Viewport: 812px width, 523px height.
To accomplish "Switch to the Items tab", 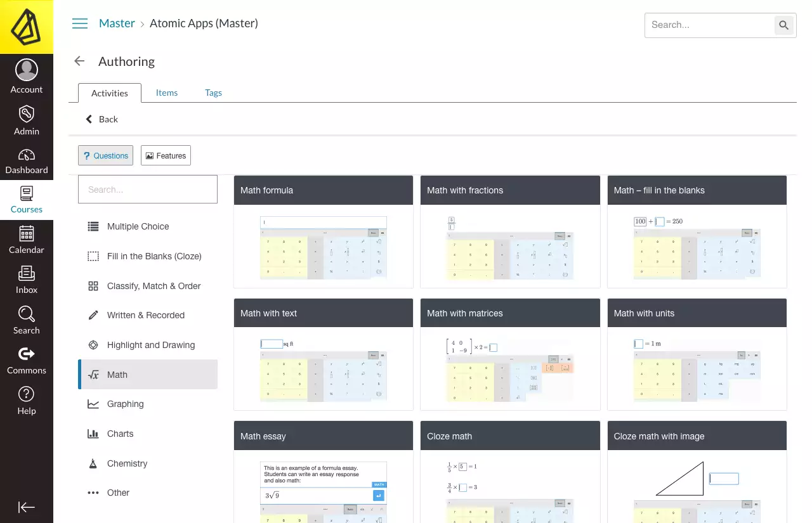I will [x=167, y=93].
